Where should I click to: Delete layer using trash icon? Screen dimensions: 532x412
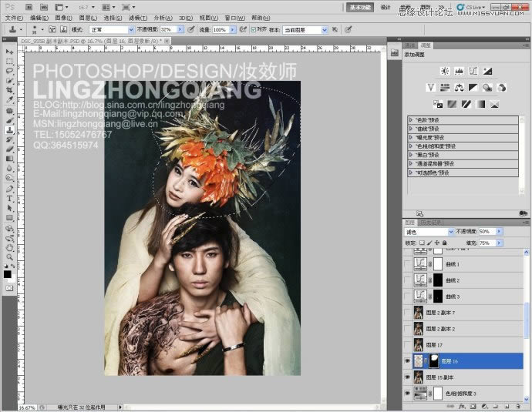[x=518, y=406]
